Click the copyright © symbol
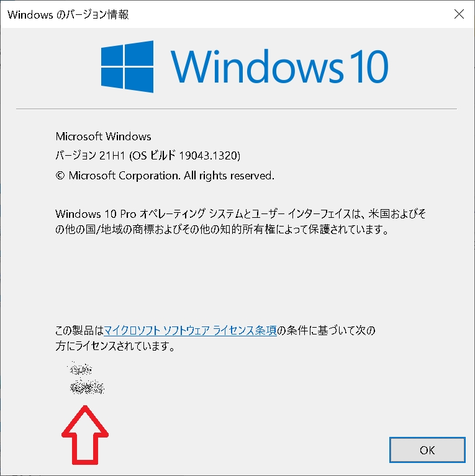475x476 pixels. [60, 176]
